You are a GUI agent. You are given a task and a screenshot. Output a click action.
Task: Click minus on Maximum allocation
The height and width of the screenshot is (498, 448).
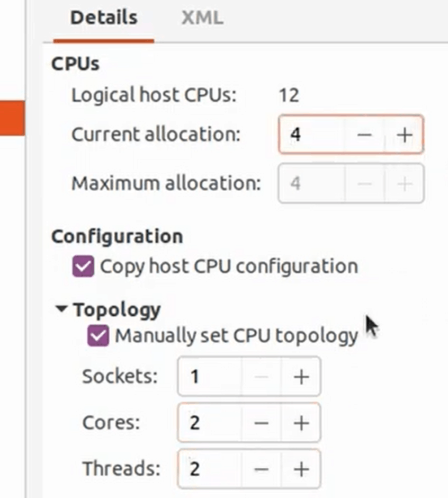point(364,183)
